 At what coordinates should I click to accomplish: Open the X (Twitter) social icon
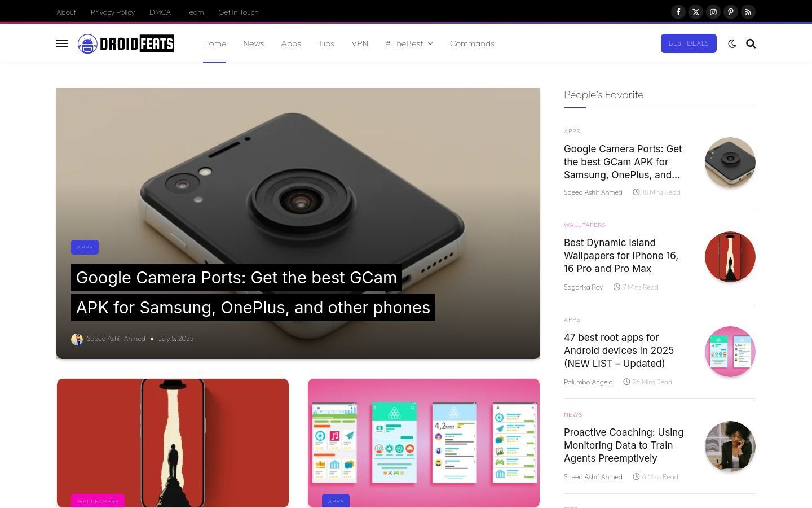point(696,12)
